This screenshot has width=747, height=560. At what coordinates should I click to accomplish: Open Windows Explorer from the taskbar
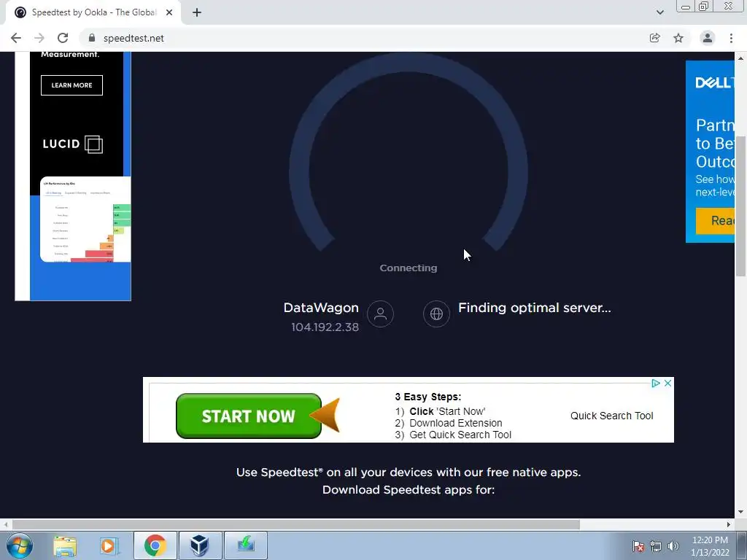65,545
